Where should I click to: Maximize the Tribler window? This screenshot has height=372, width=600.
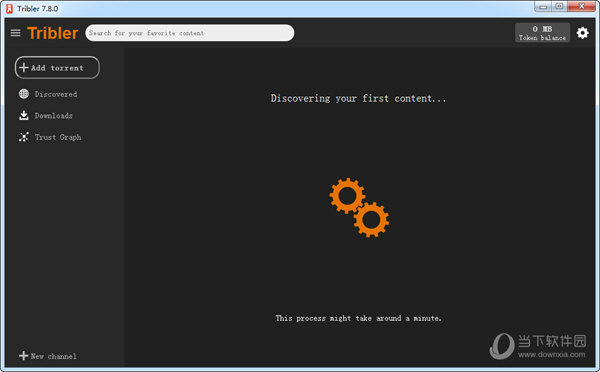[x=559, y=7]
